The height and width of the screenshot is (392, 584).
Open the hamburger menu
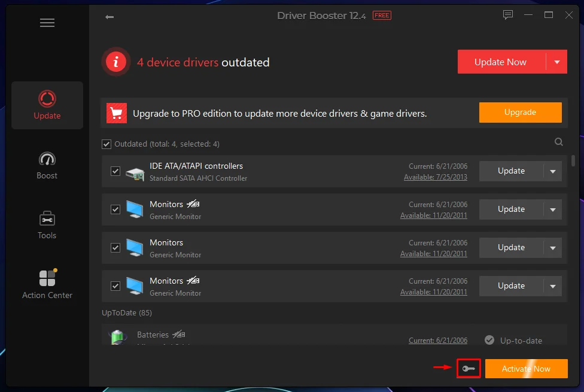pos(47,23)
